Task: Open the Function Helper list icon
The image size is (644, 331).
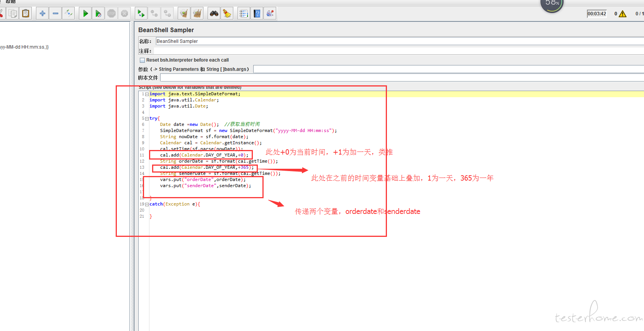Action: pyautogui.click(x=244, y=13)
